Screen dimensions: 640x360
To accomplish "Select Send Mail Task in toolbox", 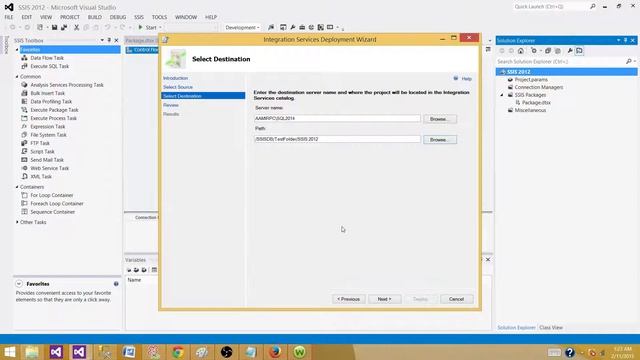I will tap(47, 160).
